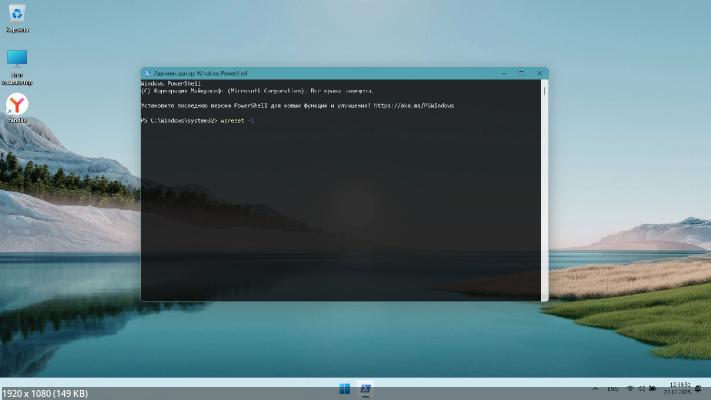711x400 pixels.
Task: Minimize the PowerShell window
Action: 503,73
